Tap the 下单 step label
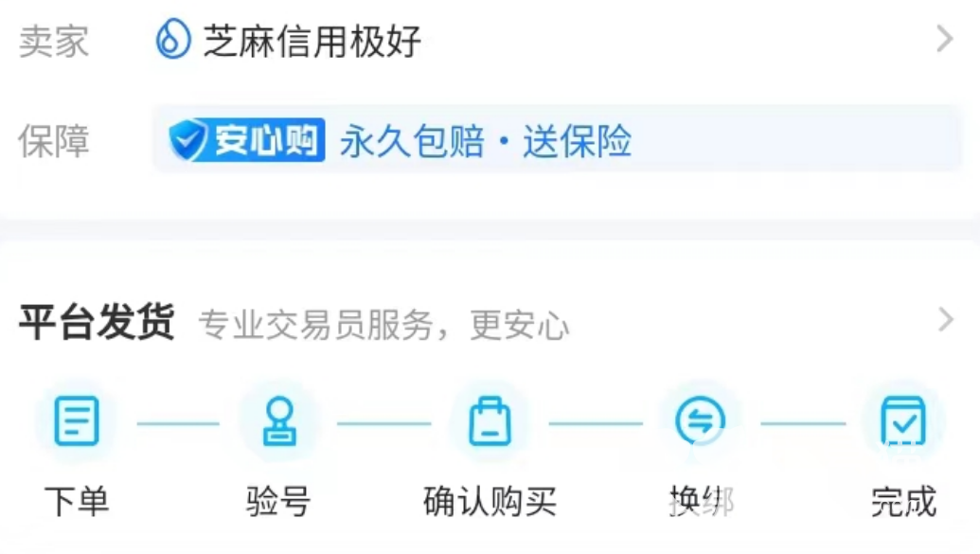 tap(77, 502)
